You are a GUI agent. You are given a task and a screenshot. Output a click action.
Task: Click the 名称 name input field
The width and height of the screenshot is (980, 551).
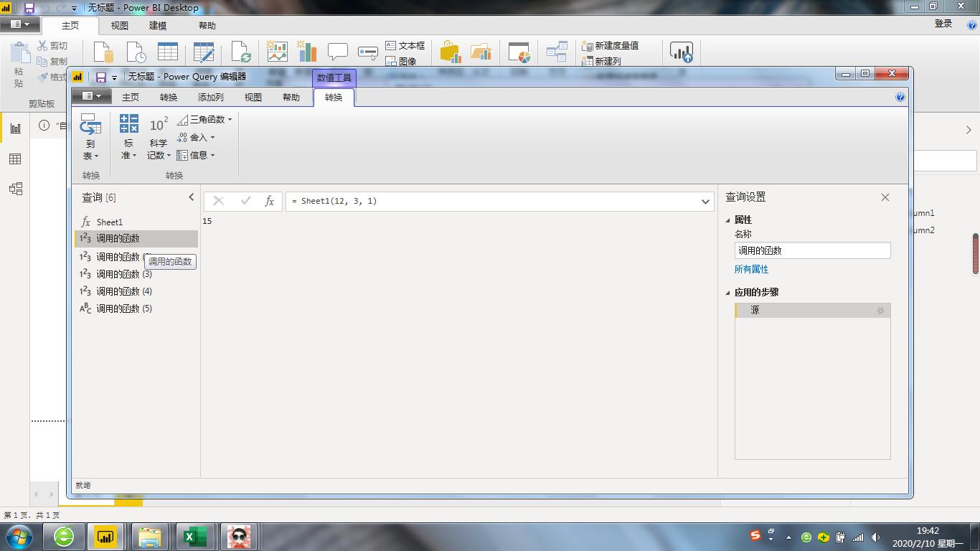click(x=813, y=250)
